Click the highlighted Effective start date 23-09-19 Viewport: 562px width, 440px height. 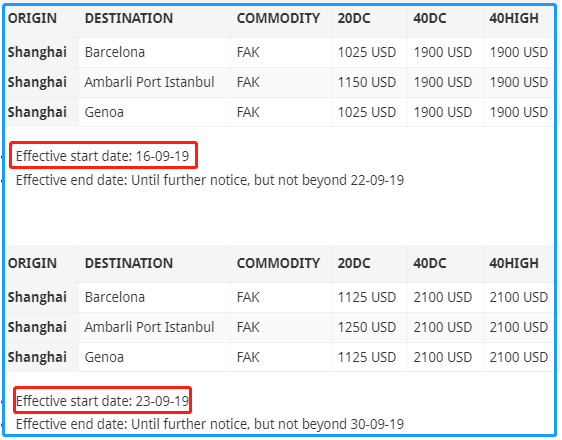(x=103, y=401)
